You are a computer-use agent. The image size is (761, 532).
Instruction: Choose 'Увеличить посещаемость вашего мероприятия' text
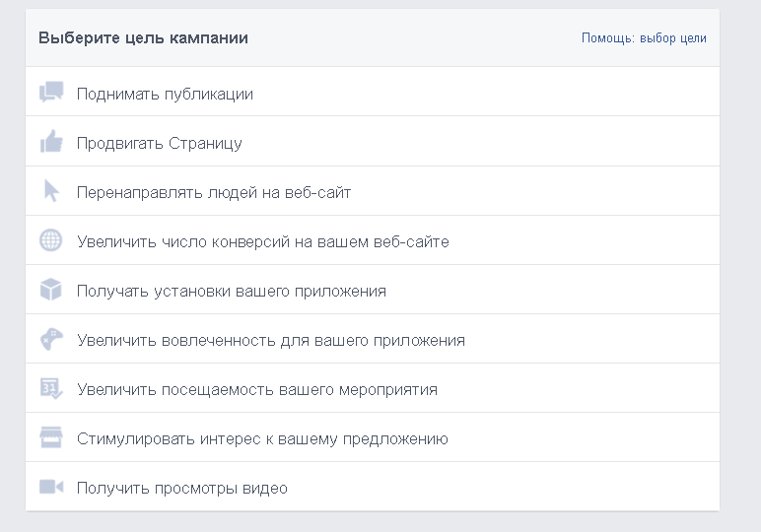[x=256, y=390]
